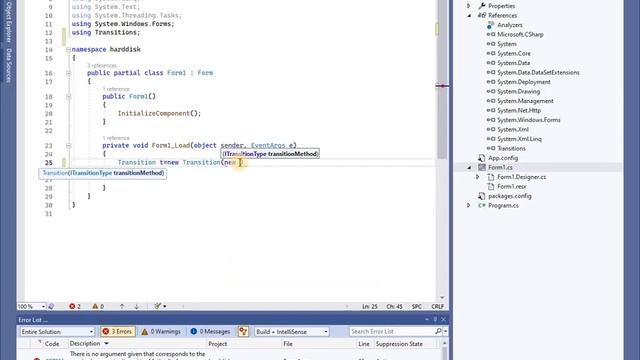Click the System.Core reference icon
This screenshot has height=360, width=640.
[x=491, y=53]
